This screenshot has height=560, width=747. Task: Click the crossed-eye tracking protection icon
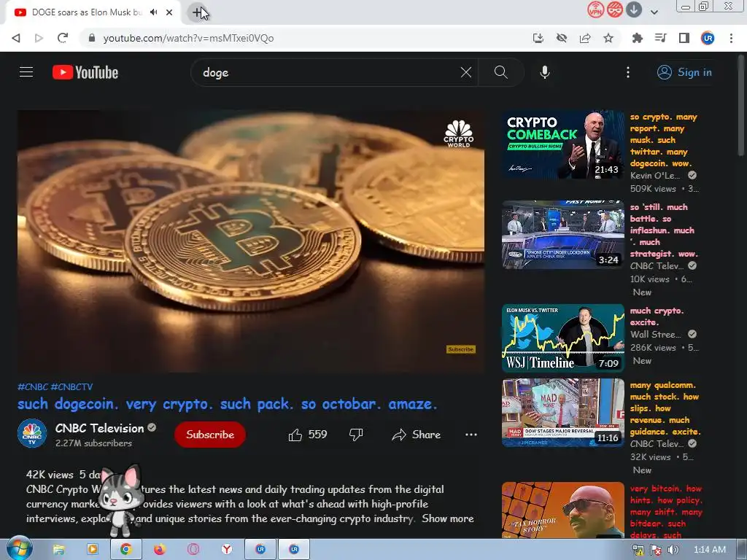pyautogui.click(x=562, y=38)
